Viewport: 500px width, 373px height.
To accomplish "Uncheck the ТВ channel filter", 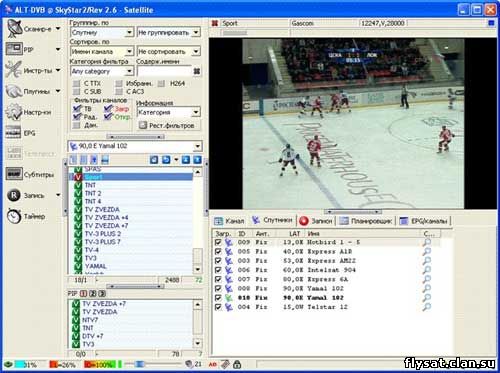I will coord(77,108).
